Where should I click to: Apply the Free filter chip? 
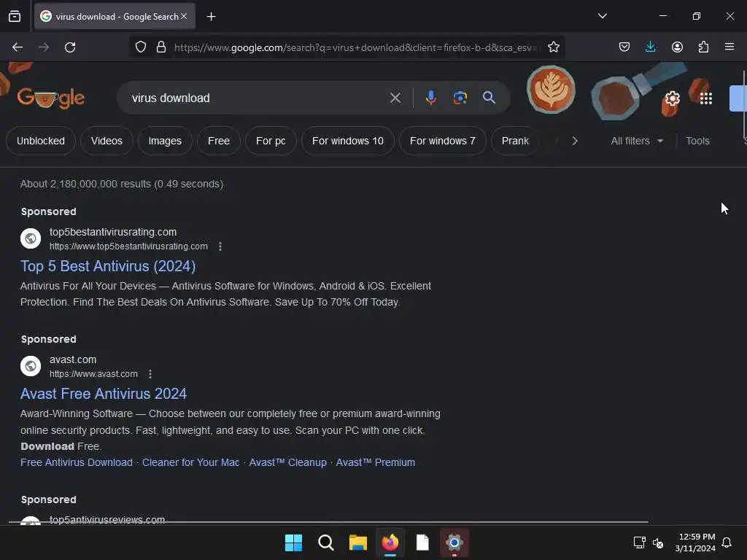(x=219, y=141)
